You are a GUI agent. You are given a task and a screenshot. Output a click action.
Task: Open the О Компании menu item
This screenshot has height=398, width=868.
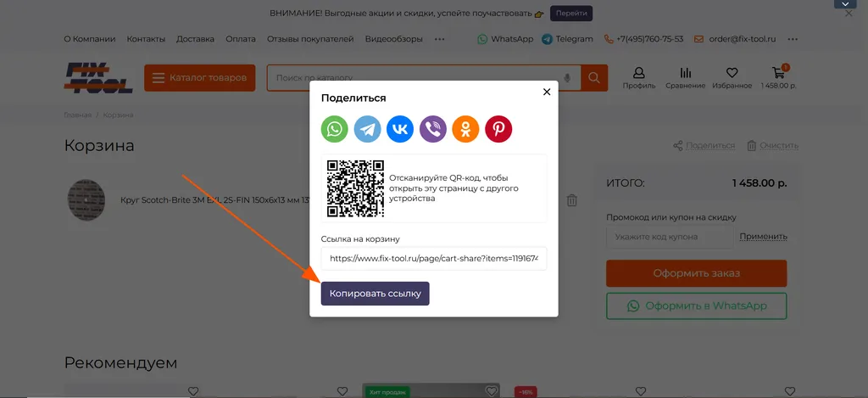click(x=90, y=39)
